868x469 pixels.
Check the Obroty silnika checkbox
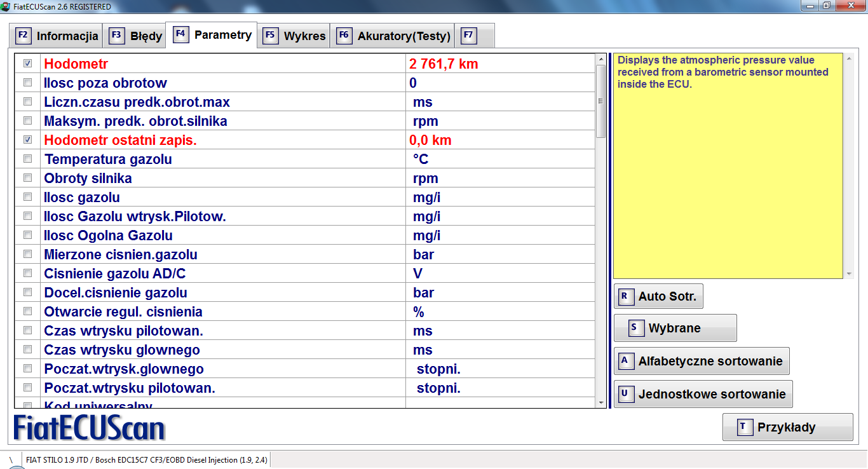pyautogui.click(x=27, y=178)
